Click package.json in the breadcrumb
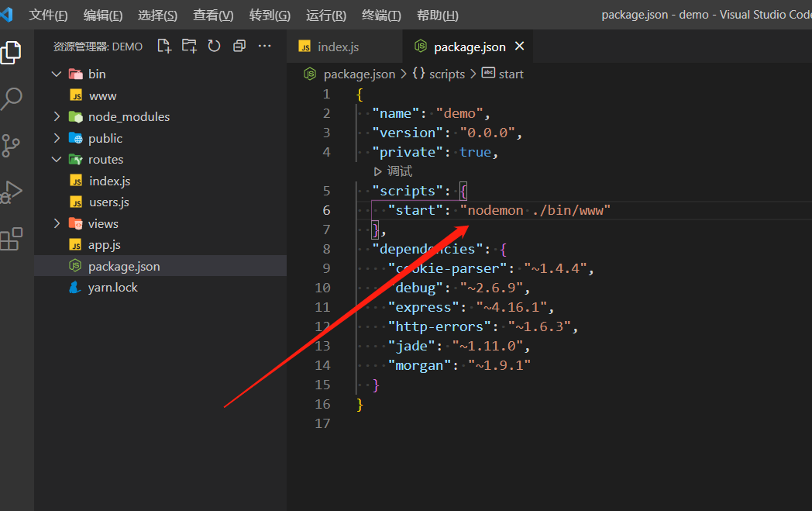Viewport: 812px width, 511px height. [360, 74]
